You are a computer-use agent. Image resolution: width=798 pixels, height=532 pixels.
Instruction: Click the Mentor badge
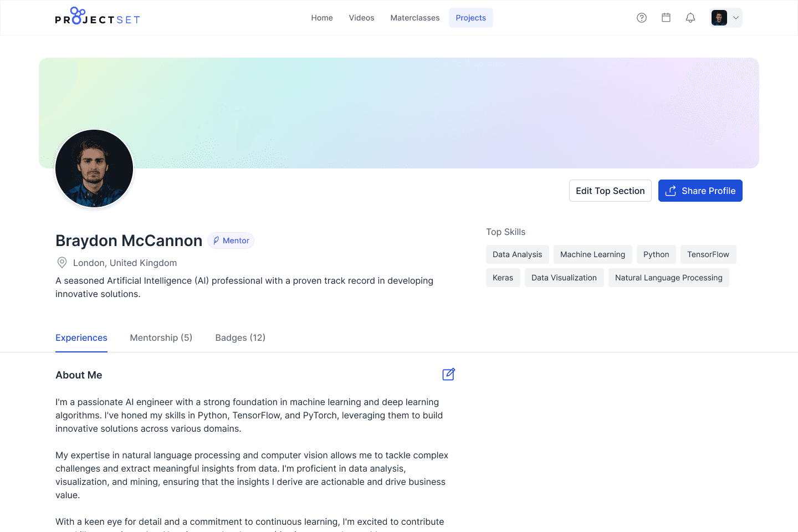tap(231, 241)
